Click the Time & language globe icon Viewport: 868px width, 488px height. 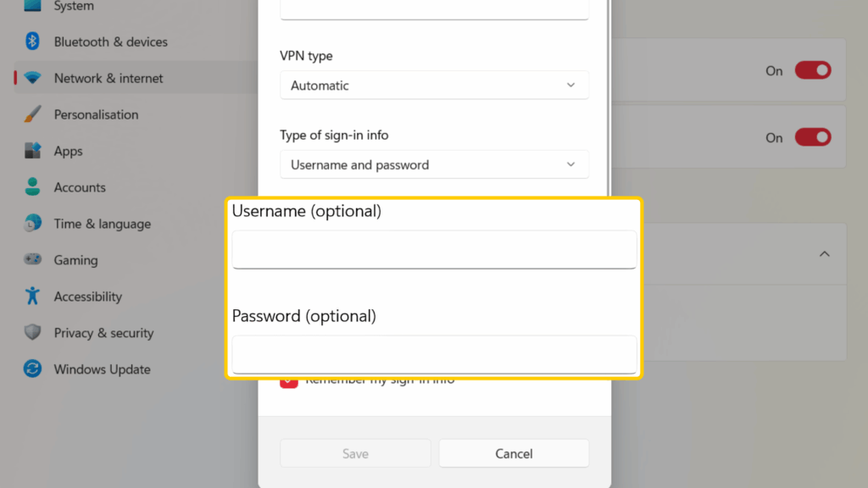[33, 224]
